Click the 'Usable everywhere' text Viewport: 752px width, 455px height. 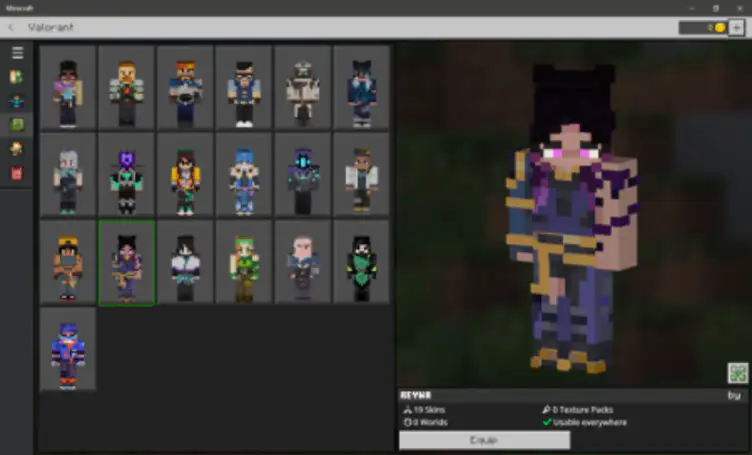(x=590, y=422)
